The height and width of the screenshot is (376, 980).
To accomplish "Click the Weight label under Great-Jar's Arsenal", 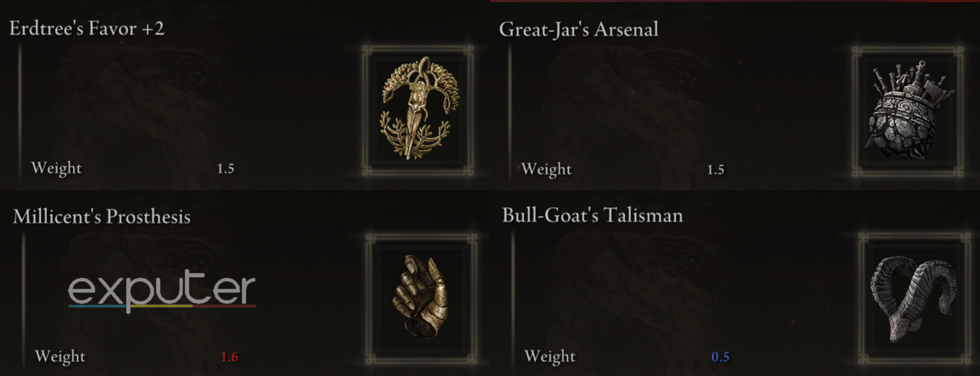I will tap(546, 169).
